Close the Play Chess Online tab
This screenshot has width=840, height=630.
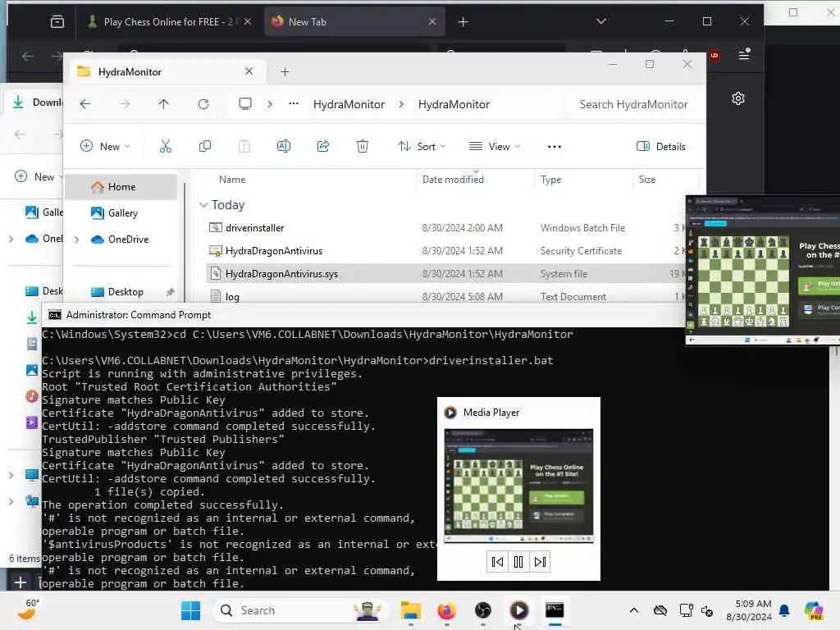click(248, 21)
